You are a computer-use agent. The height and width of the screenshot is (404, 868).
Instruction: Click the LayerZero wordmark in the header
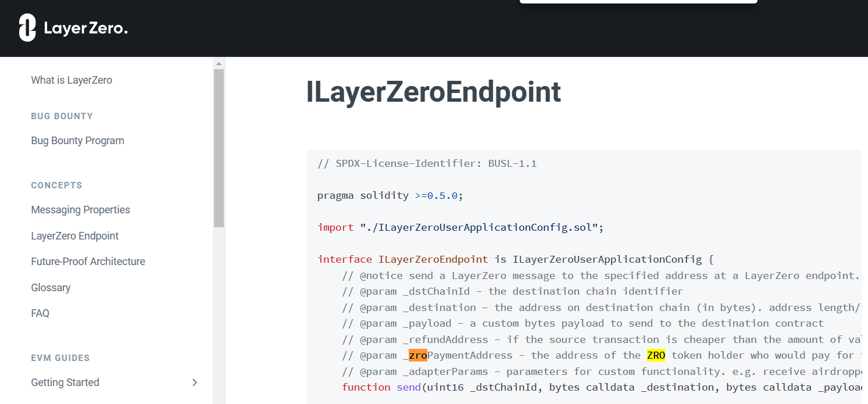[85, 28]
